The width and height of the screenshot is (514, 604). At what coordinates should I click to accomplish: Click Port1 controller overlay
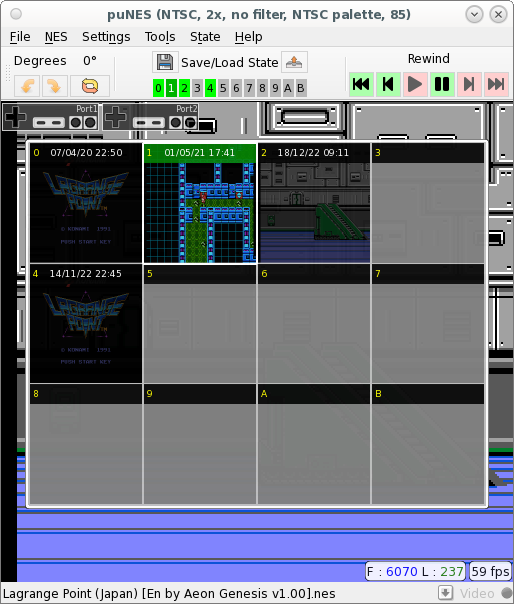click(x=50, y=117)
